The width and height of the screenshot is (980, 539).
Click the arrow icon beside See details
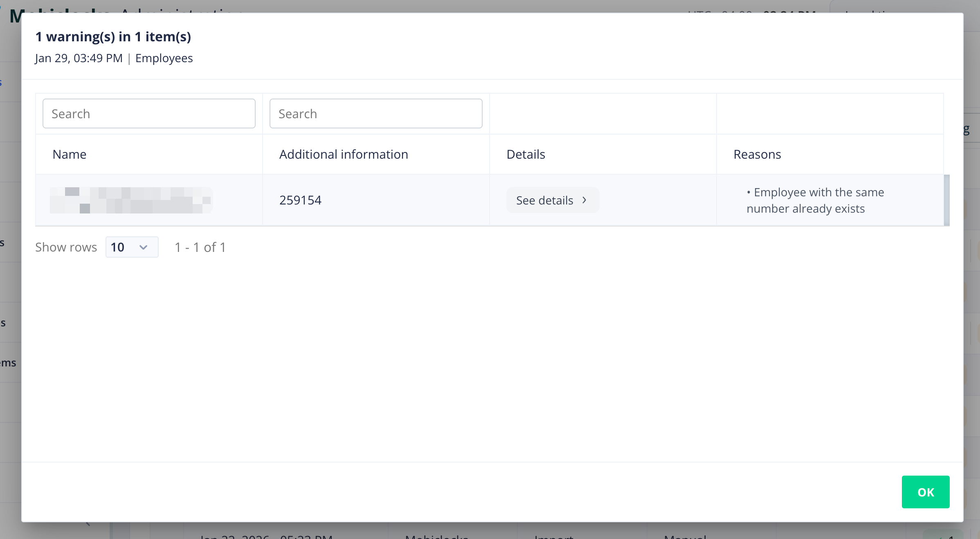584,200
